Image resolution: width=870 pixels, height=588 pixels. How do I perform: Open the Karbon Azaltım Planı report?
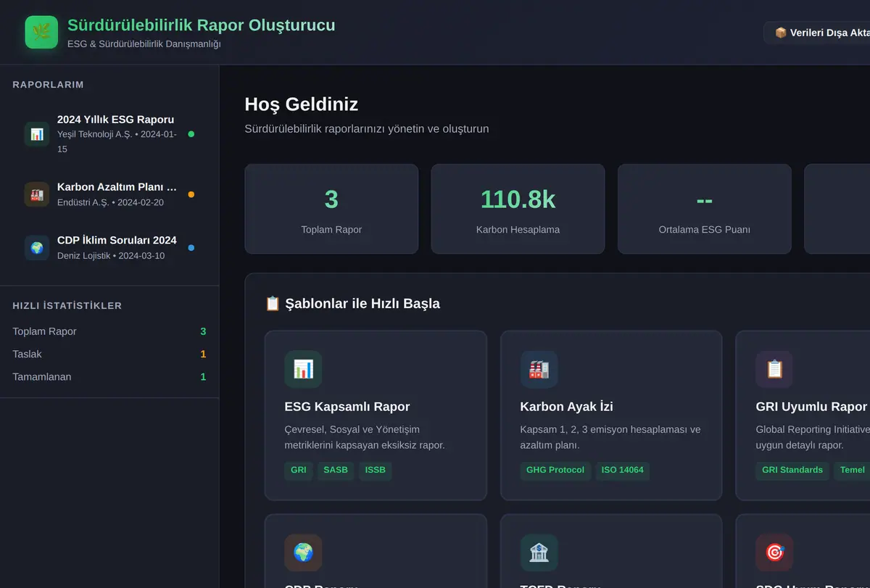[x=109, y=194]
